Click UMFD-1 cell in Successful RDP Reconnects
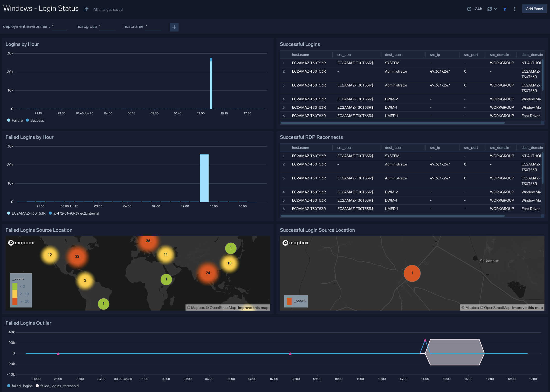 391,209
